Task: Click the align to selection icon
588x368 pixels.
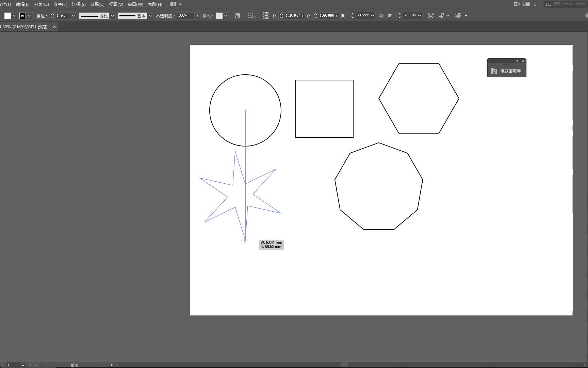Action: [x=252, y=16]
